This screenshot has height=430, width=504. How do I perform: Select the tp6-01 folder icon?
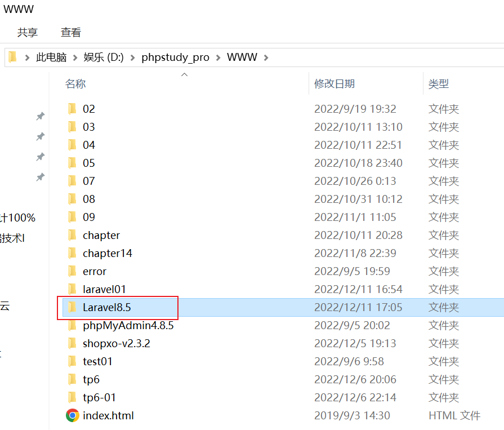click(72, 397)
